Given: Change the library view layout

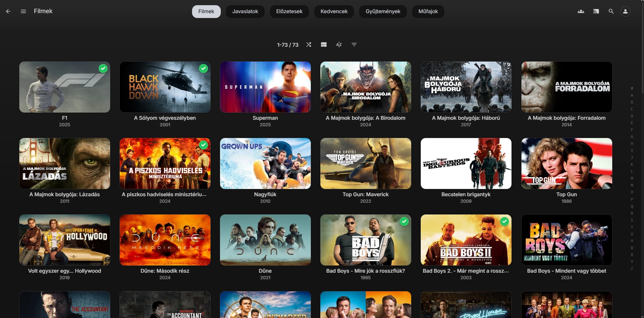Looking at the screenshot, I should pos(324,45).
